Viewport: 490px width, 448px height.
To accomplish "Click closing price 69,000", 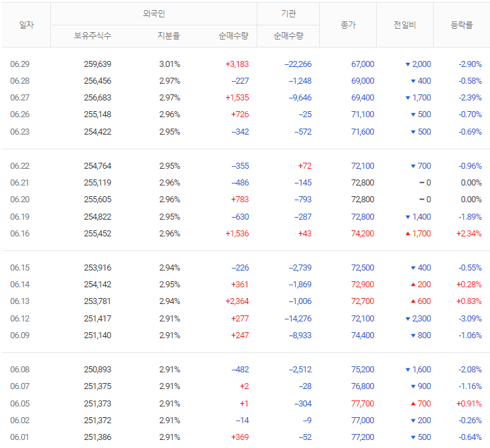I will 363,81.
